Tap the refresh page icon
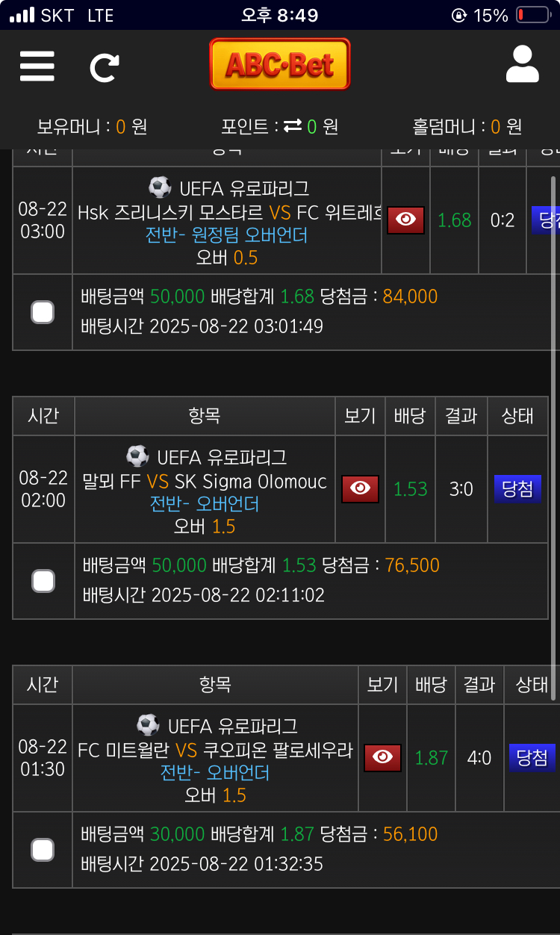 [x=105, y=67]
